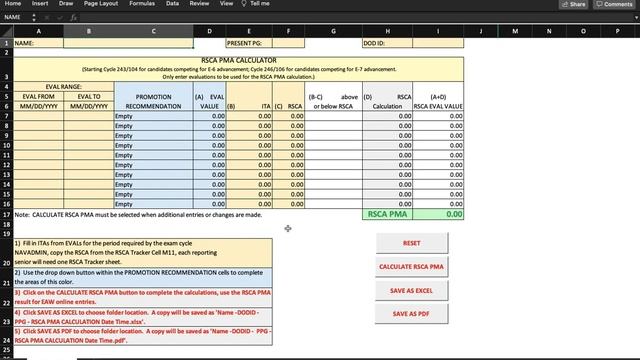Open promotion recommendation dropdown in row 12
This screenshot has height=360, width=640.
tap(153, 165)
